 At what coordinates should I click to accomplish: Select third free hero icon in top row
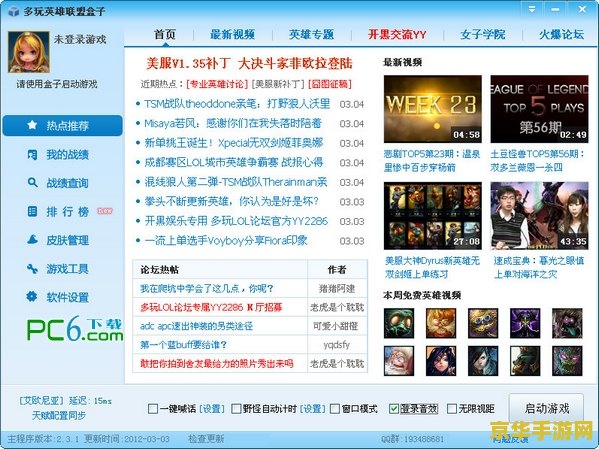[x=483, y=323]
